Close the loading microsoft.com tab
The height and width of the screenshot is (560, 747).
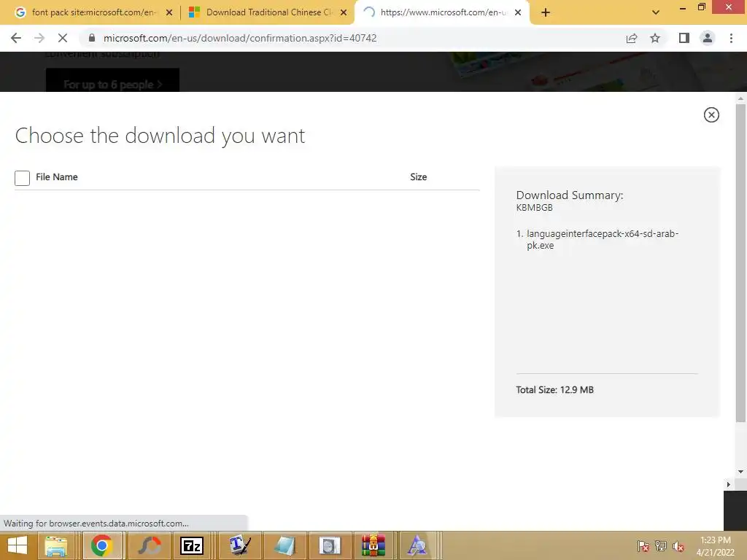pos(518,12)
